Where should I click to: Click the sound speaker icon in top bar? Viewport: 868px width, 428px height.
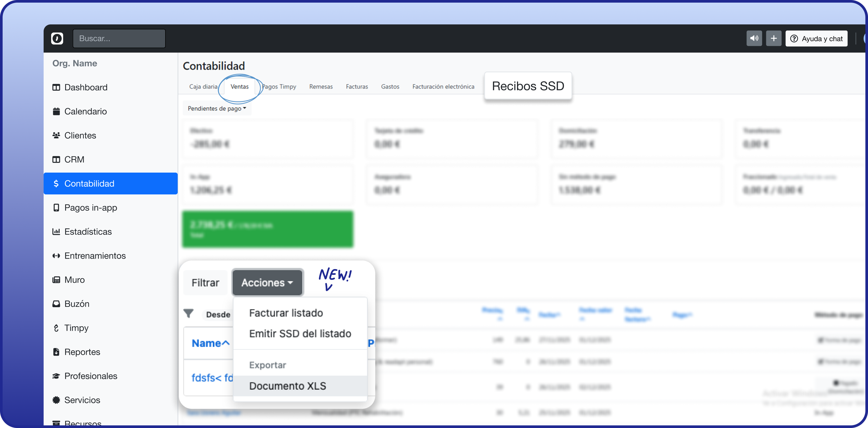coord(754,38)
